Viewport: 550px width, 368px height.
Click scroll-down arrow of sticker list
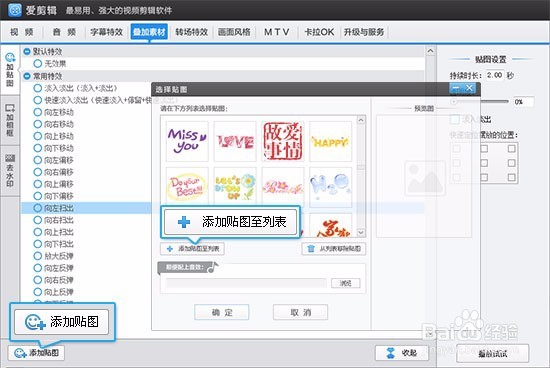click(x=361, y=232)
